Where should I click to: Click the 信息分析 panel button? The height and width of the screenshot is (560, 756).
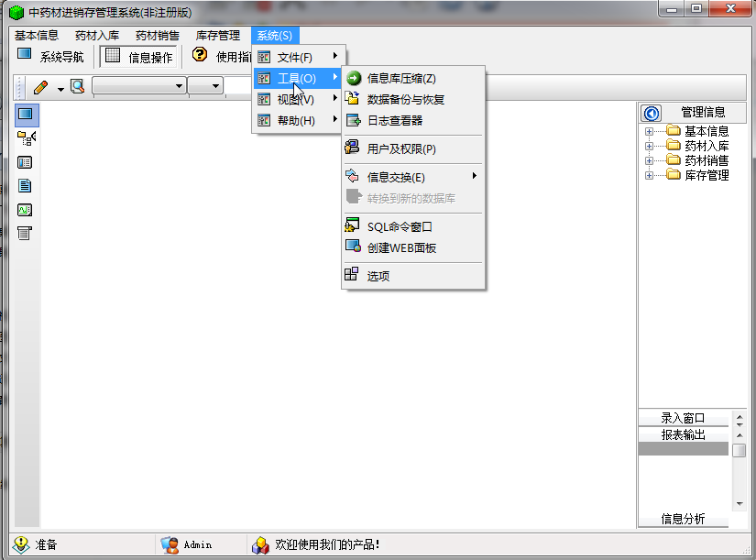[683, 519]
